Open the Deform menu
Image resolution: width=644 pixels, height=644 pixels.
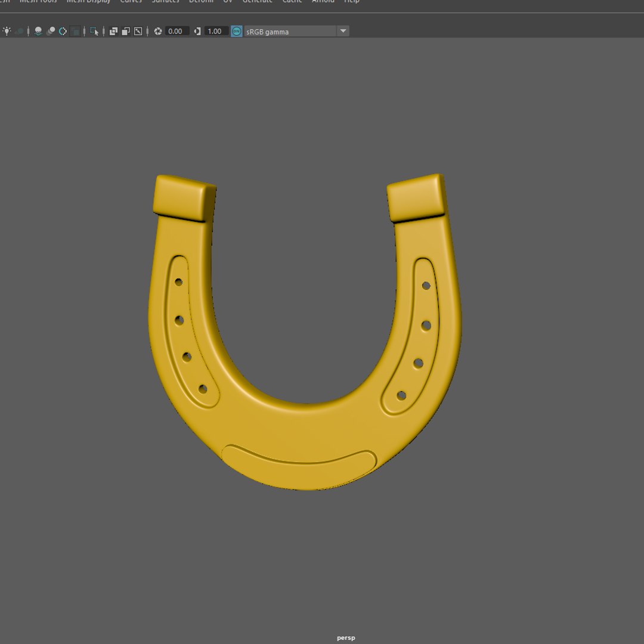(x=201, y=1)
